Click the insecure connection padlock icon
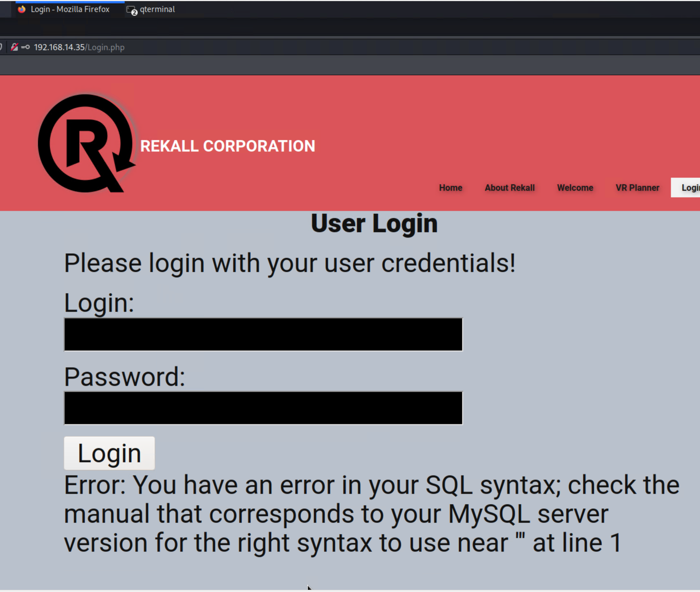This screenshot has width=700, height=592. pos(14,47)
